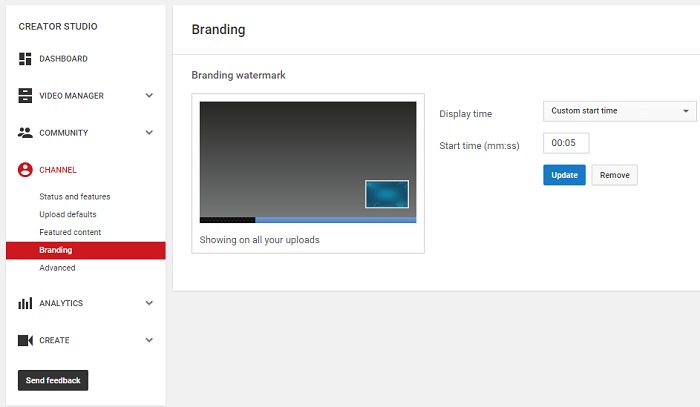
Task: Click the Display time label
Action: (x=466, y=114)
